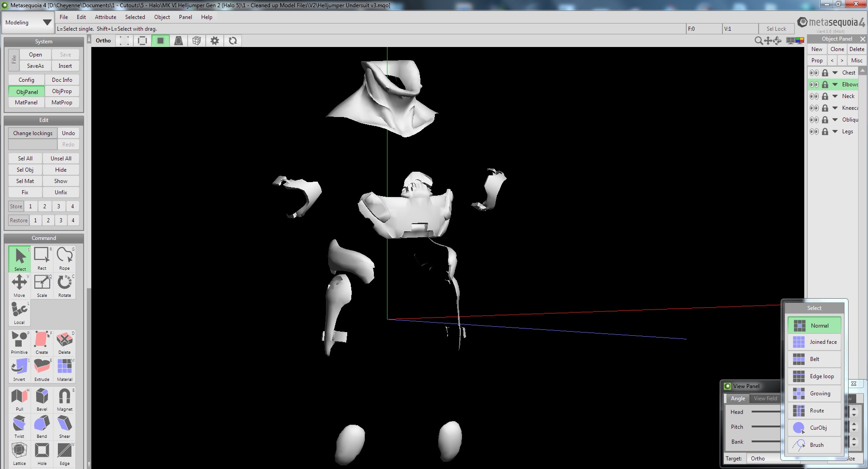This screenshot has height=469, width=868.
Task: Click the Doc Info button
Action: (x=62, y=80)
